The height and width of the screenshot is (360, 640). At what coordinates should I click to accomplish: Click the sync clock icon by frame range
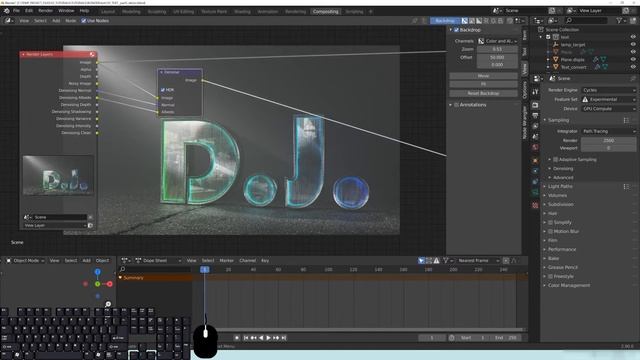point(452,338)
